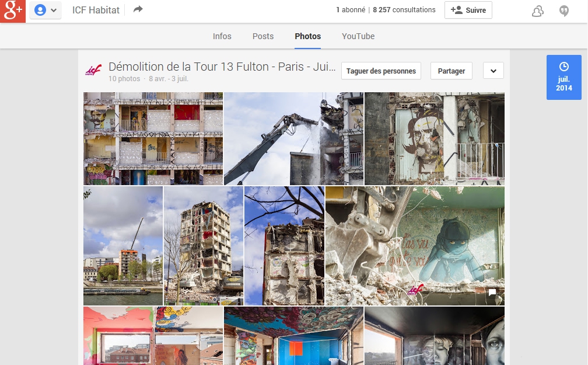Click the clock icon on juil. 2014 marker
Image resolution: width=588 pixels, height=365 pixels.
click(563, 67)
